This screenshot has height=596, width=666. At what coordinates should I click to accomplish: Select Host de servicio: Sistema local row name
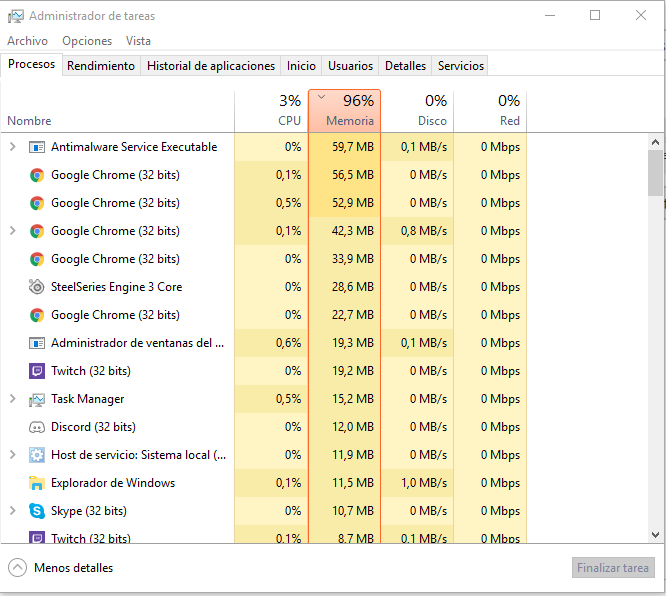coord(138,455)
